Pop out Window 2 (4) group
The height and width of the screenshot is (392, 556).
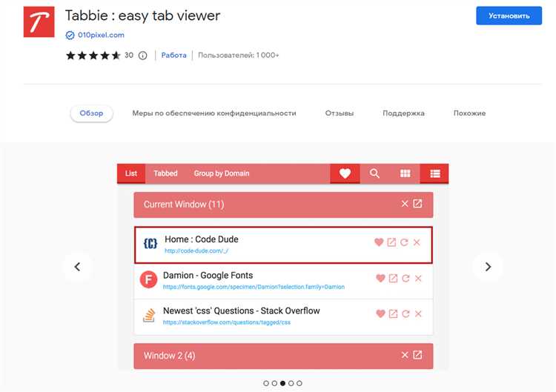click(x=417, y=355)
